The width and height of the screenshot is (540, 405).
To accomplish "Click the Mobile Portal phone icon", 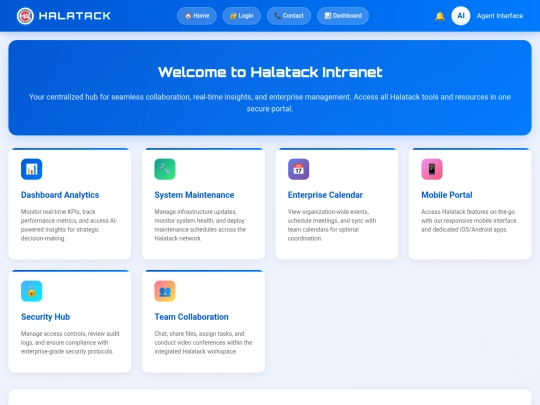I will pyautogui.click(x=432, y=169).
